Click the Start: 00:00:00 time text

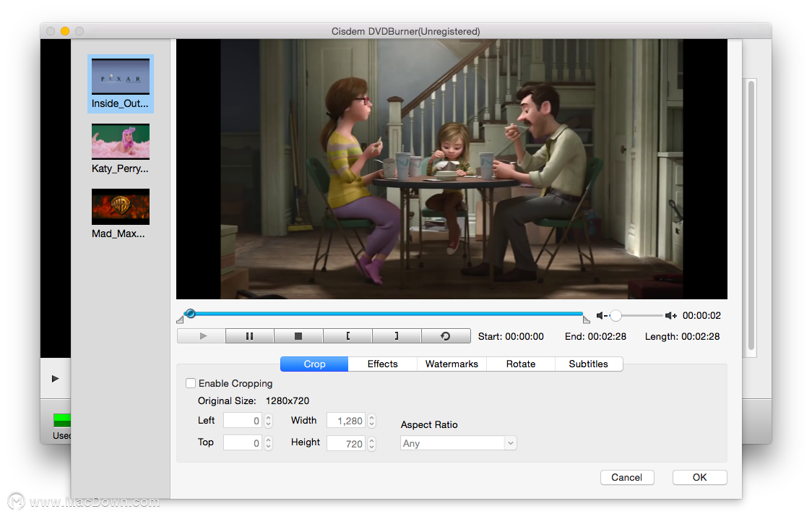point(511,337)
